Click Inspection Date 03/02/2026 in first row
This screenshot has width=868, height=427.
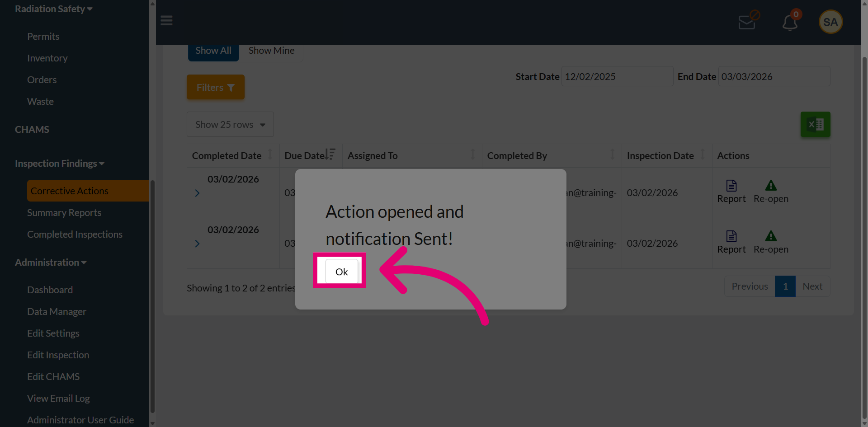652,192
